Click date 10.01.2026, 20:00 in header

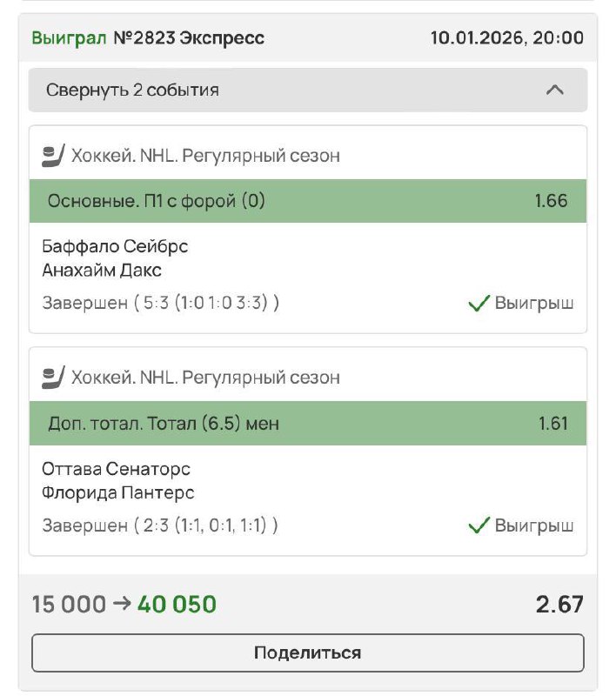(507, 38)
